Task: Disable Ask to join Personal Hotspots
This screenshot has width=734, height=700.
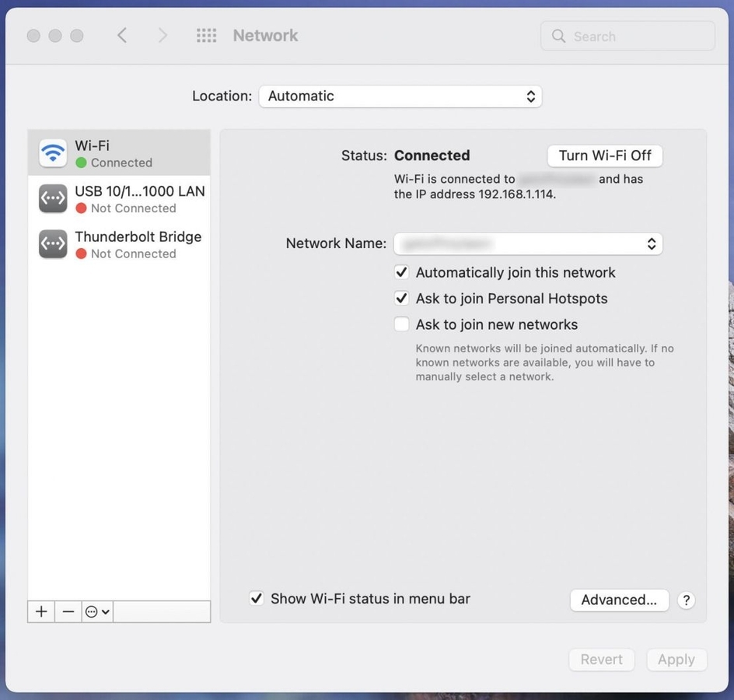Action: 401,297
